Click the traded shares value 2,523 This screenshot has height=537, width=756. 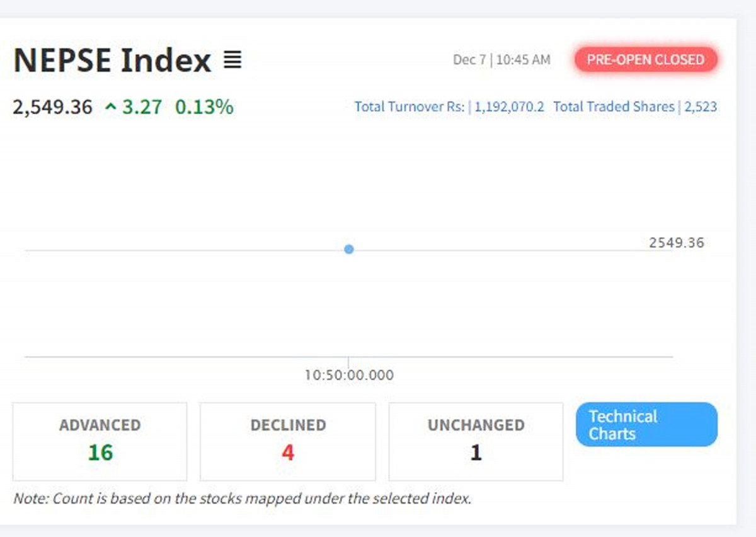click(701, 107)
